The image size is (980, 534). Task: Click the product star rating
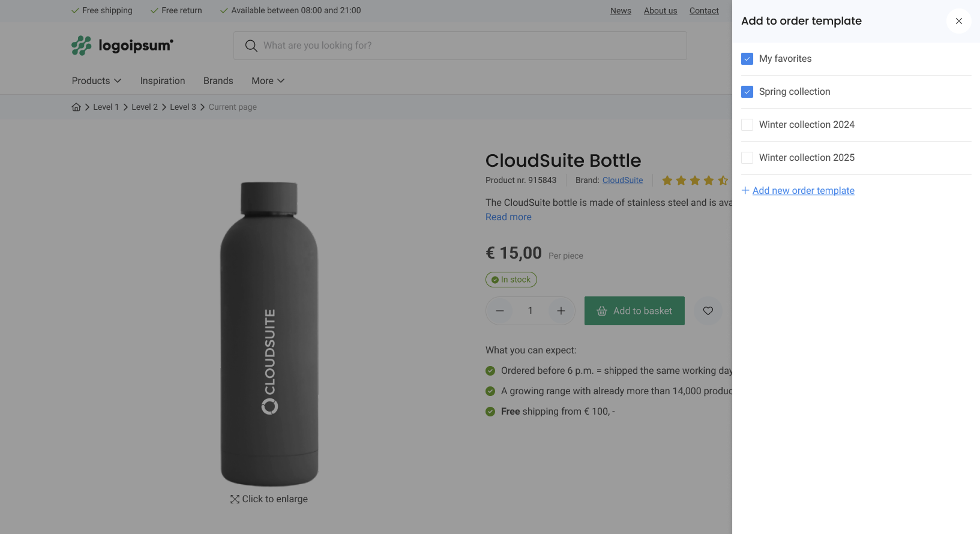click(694, 181)
